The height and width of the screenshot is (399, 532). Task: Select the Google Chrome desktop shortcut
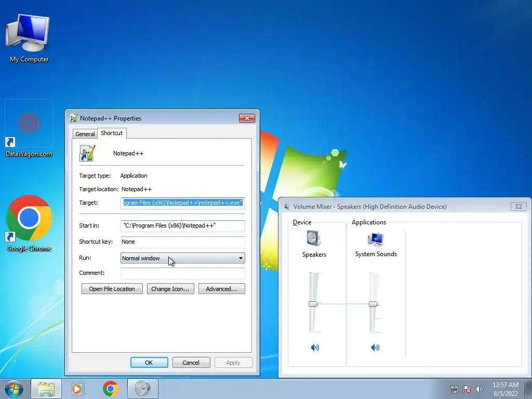click(29, 223)
